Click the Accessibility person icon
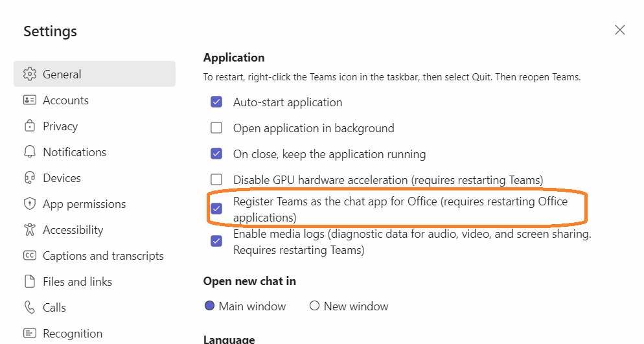 (x=30, y=229)
